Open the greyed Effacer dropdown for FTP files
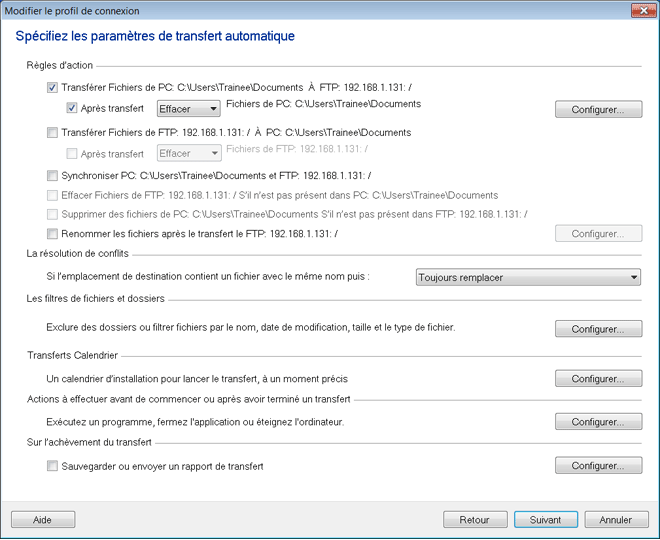Viewport: 660px width, 540px height. pyautogui.click(x=189, y=153)
